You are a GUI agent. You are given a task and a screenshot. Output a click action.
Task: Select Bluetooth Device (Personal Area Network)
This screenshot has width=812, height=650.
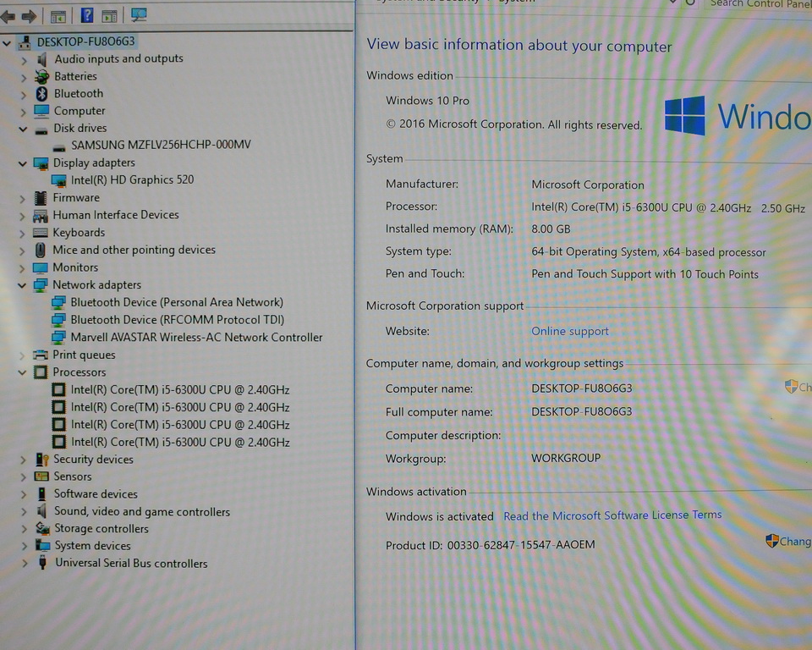click(x=177, y=302)
